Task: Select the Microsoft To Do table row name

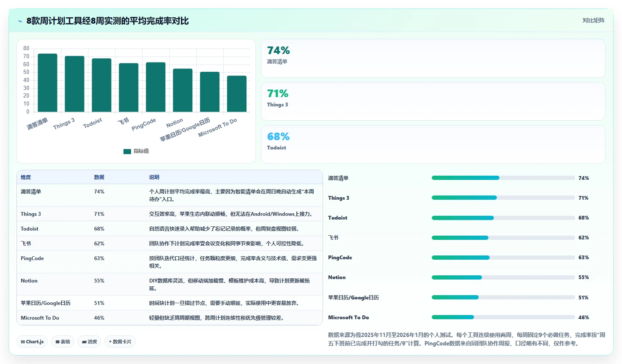Action: pos(40,318)
